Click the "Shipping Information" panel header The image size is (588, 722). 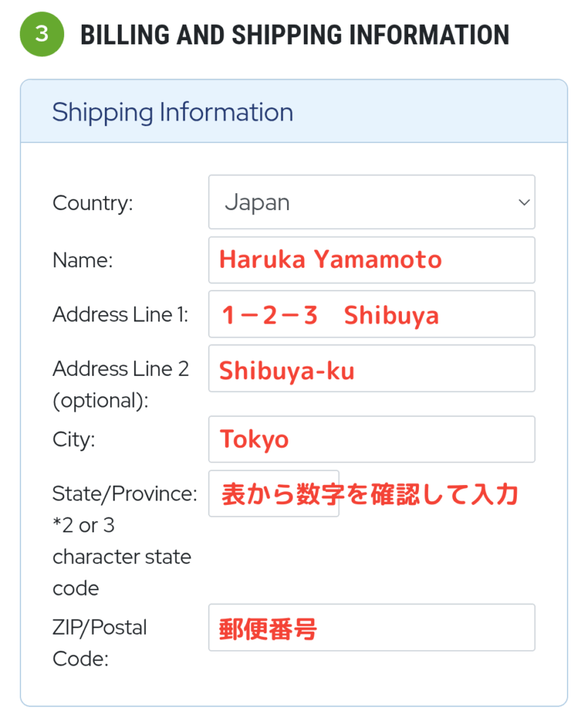pos(173,112)
